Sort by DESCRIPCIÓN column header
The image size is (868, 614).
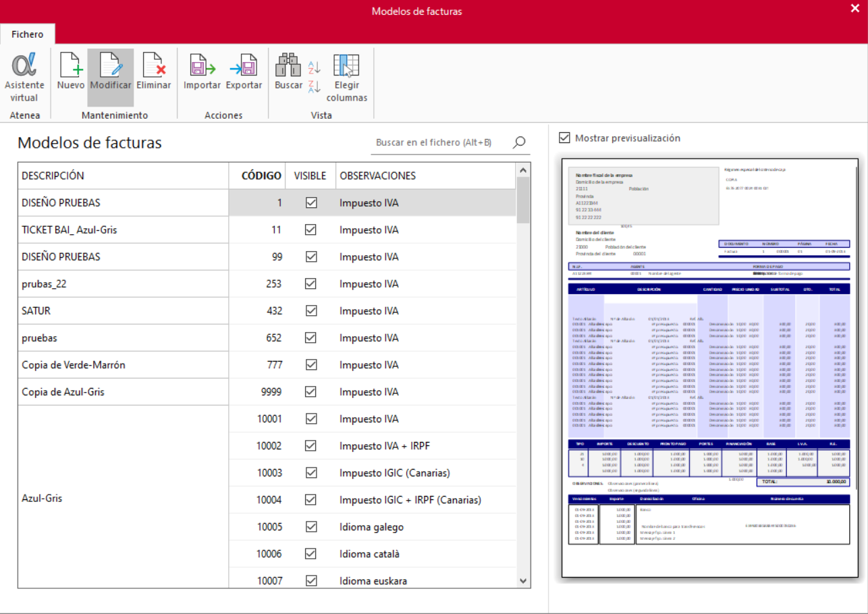pyautogui.click(x=124, y=175)
